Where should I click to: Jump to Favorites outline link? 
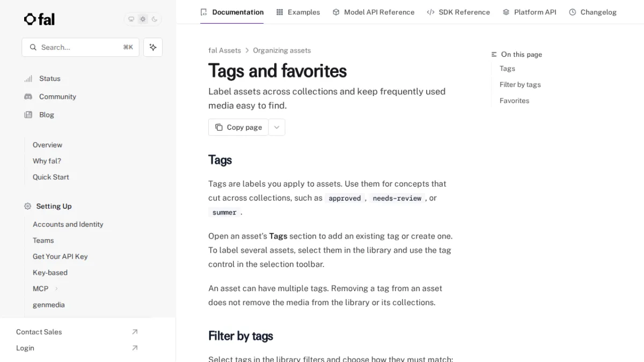[514, 101]
